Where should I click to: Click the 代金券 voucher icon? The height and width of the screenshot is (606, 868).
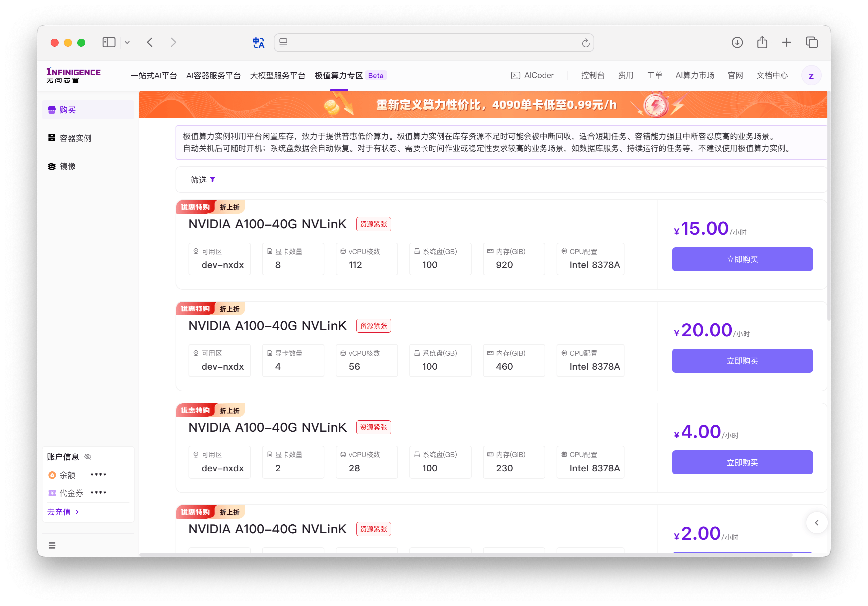pyautogui.click(x=52, y=493)
